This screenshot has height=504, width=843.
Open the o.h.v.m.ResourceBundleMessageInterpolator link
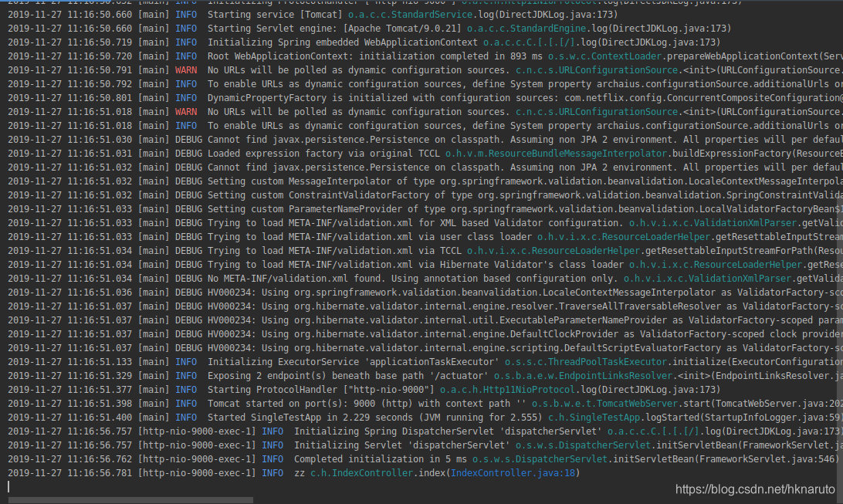[556, 154]
